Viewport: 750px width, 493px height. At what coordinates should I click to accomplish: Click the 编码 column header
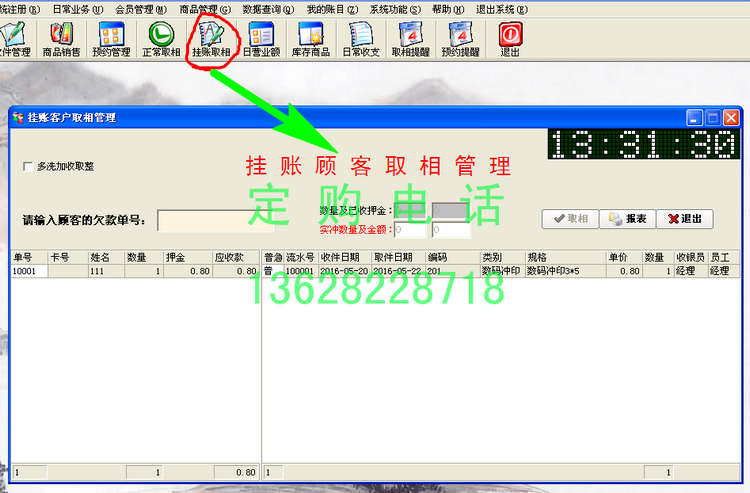tap(452, 257)
